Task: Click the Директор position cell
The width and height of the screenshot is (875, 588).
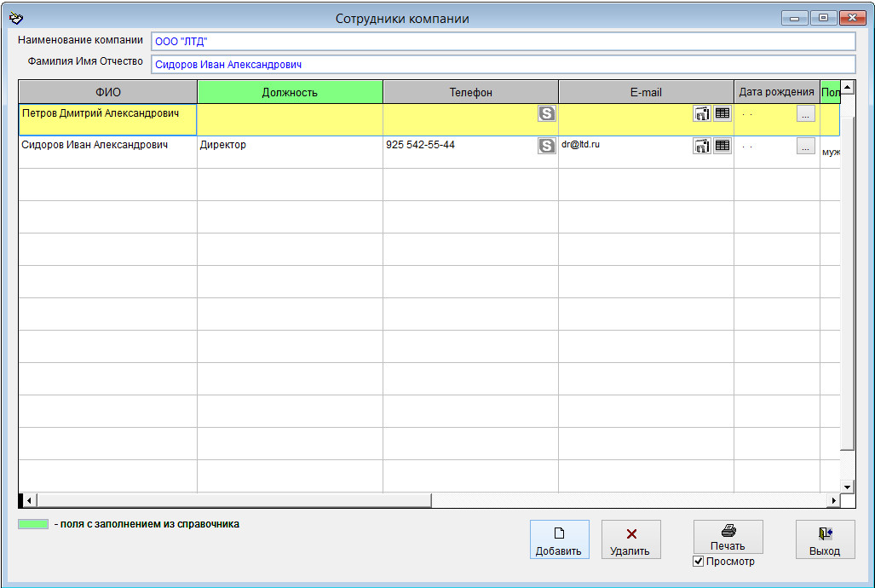Action: [x=291, y=152]
